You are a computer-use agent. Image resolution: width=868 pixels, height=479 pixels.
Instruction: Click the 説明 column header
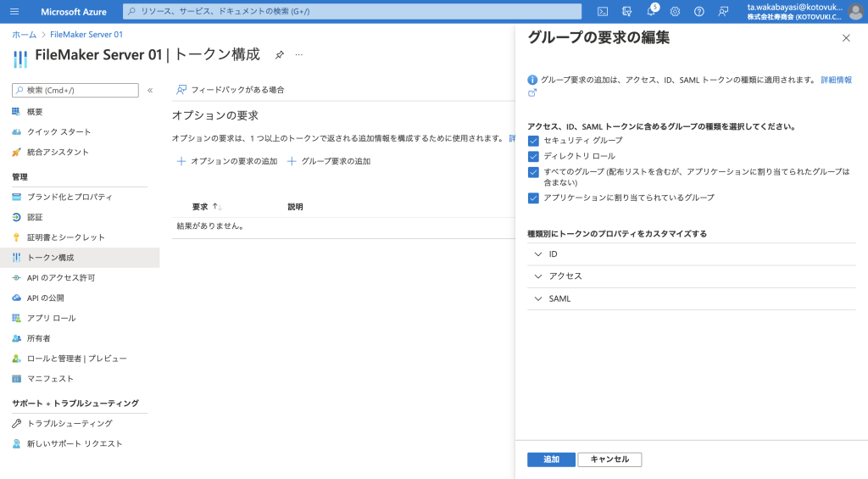[x=295, y=207]
